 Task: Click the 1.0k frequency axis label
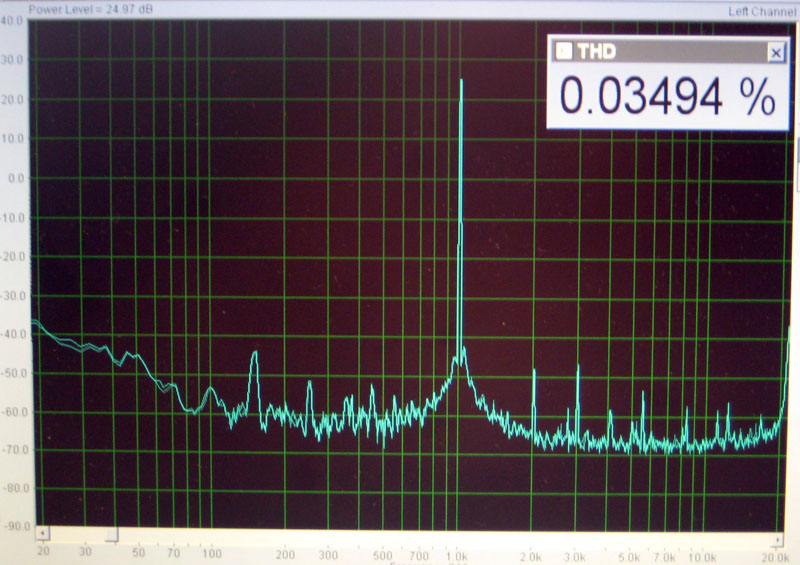click(458, 554)
